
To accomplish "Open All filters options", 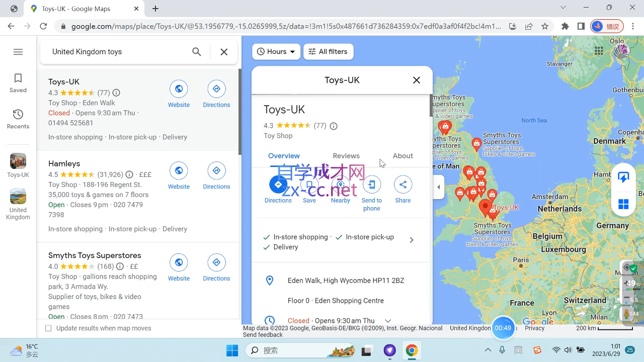I will point(328,51).
